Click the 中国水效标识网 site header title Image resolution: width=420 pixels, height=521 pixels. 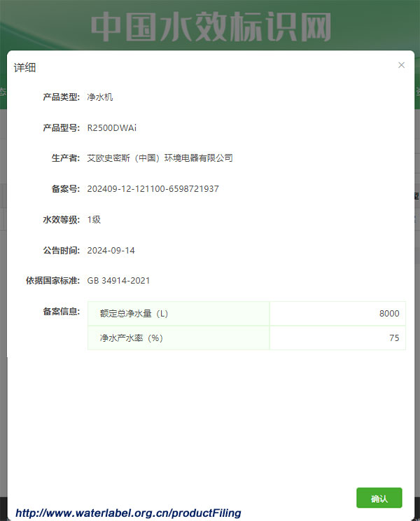click(210, 27)
